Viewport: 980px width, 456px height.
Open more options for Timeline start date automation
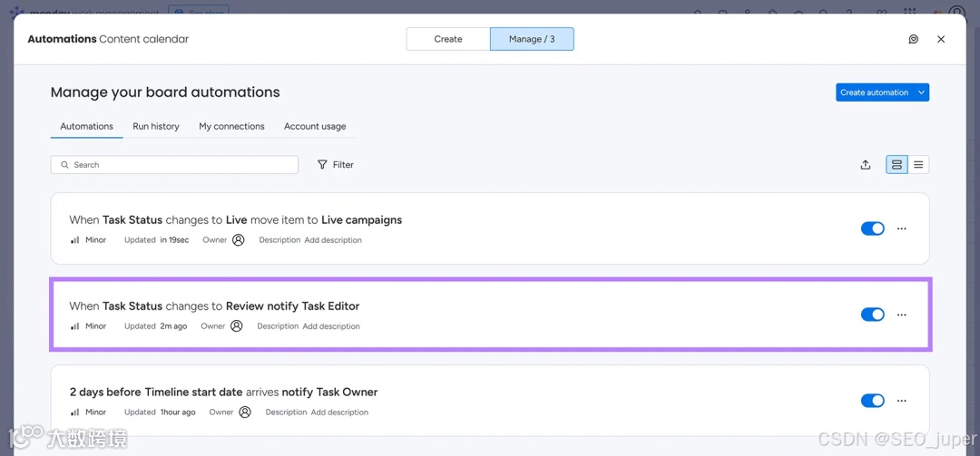(x=901, y=401)
